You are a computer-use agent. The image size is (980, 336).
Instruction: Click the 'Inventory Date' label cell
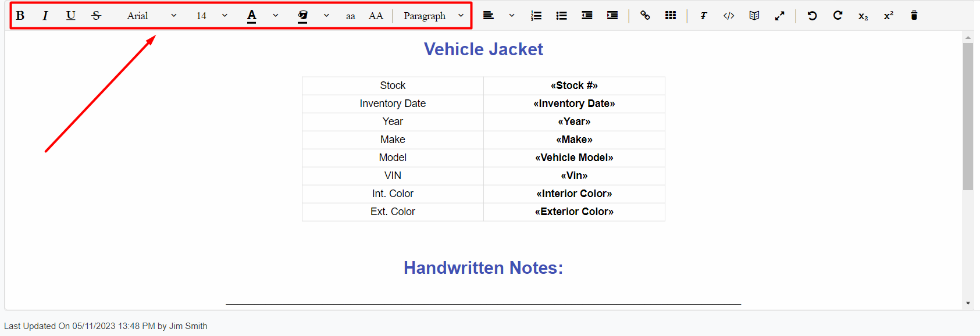[x=393, y=103]
